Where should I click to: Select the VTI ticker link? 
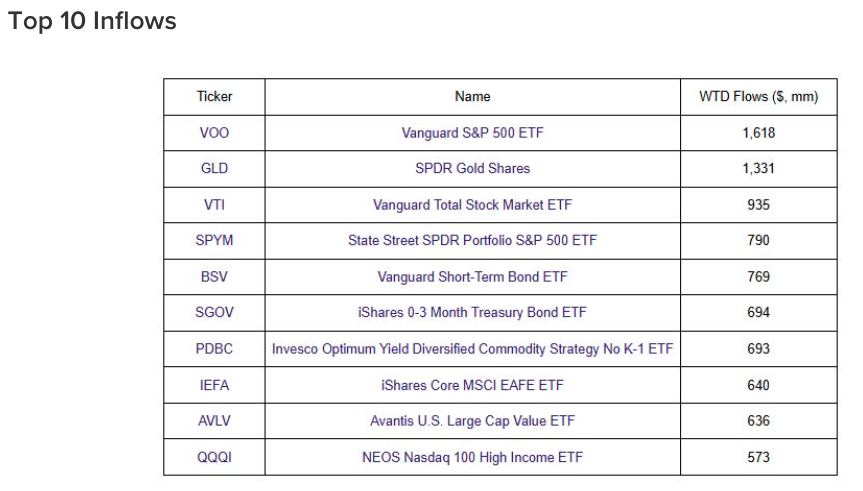tap(214, 205)
